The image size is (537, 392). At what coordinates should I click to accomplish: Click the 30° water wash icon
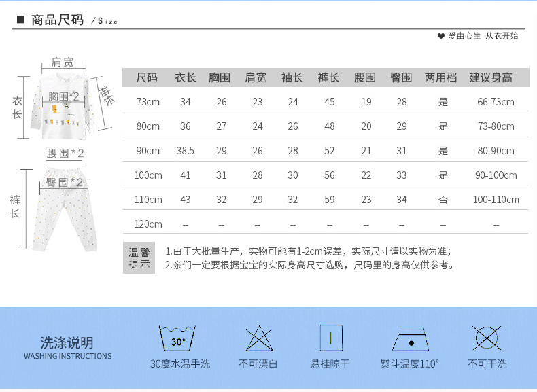click(177, 339)
